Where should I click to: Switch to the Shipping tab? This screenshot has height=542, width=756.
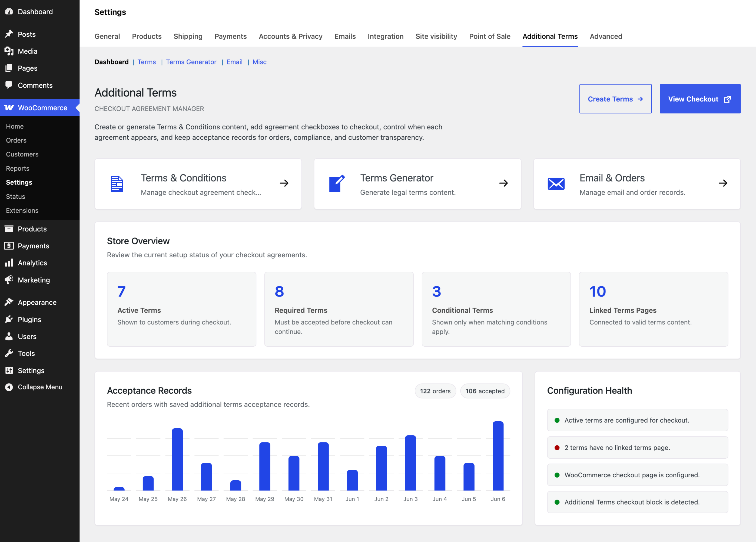(x=188, y=36)
